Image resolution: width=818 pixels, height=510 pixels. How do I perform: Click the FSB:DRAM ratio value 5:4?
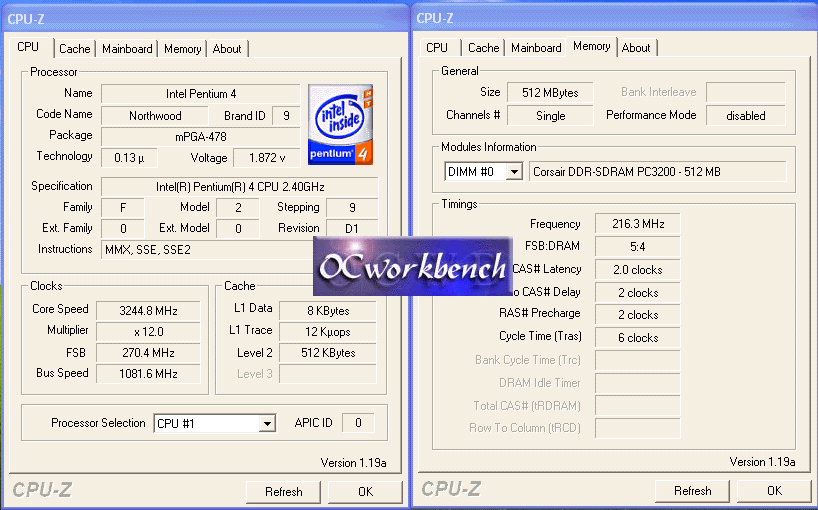pyautogui.click(x=637, y=247)
